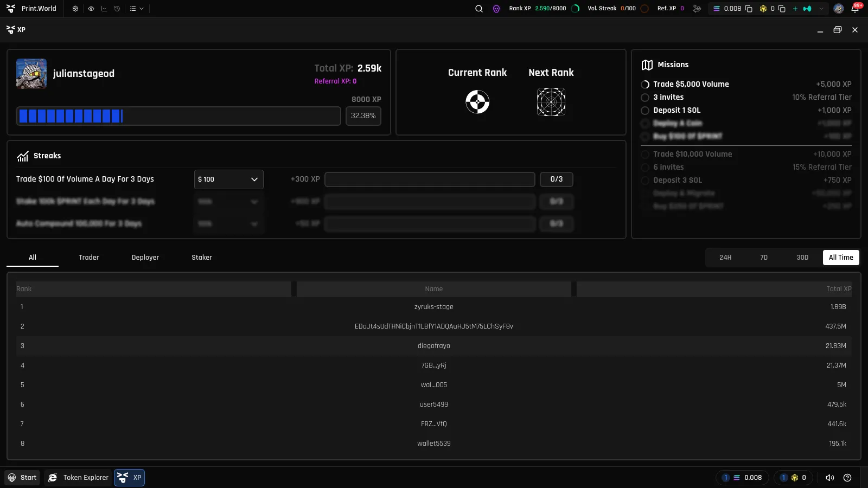The width and height of the screenshot is (868, 488).
Task: Open the line chart icon in top bar
Action: point(104,9)
